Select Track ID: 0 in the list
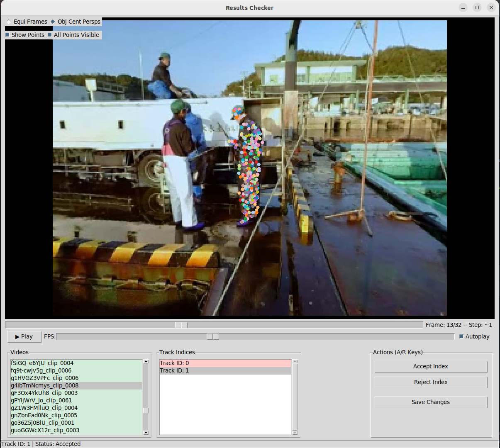500x448 pixels. pos(225,363)
